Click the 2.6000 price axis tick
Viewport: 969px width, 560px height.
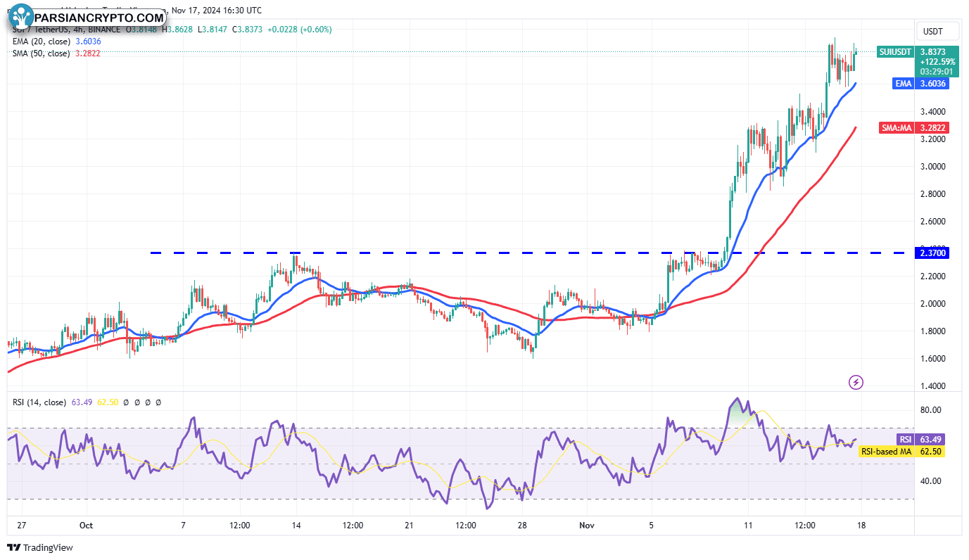(932, 222)
